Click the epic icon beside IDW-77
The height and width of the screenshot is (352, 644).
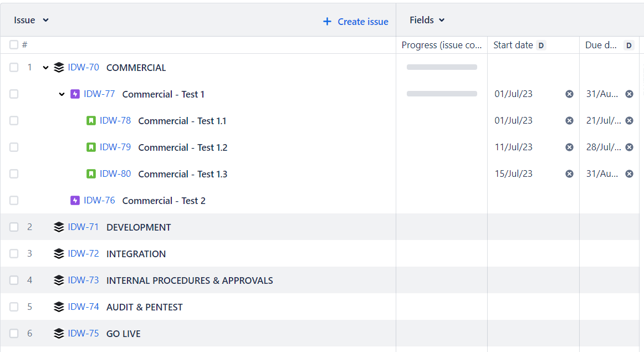tap(75, 94)
